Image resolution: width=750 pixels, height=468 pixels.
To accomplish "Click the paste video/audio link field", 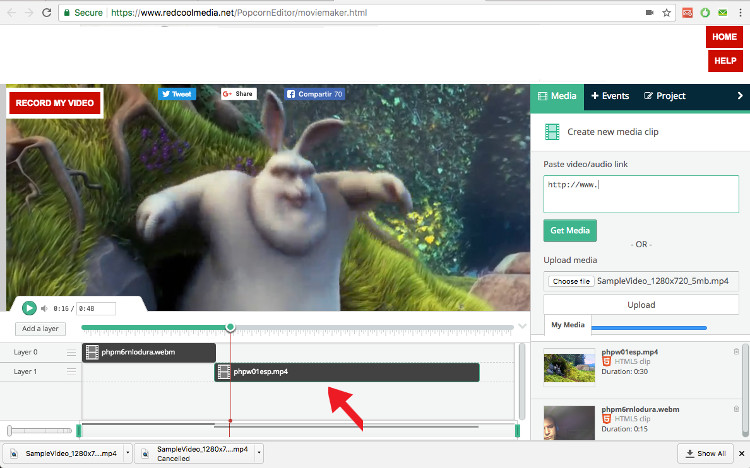I will click(x=640, y=194).
